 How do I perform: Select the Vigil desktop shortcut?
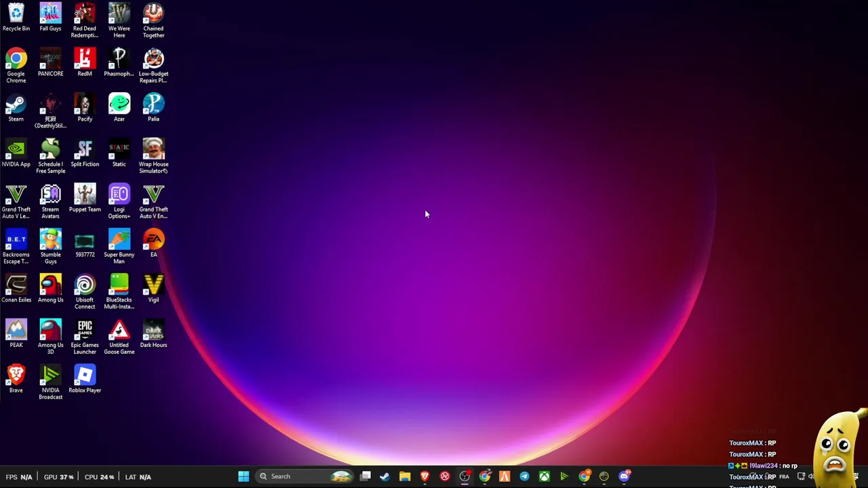[153, 289]
